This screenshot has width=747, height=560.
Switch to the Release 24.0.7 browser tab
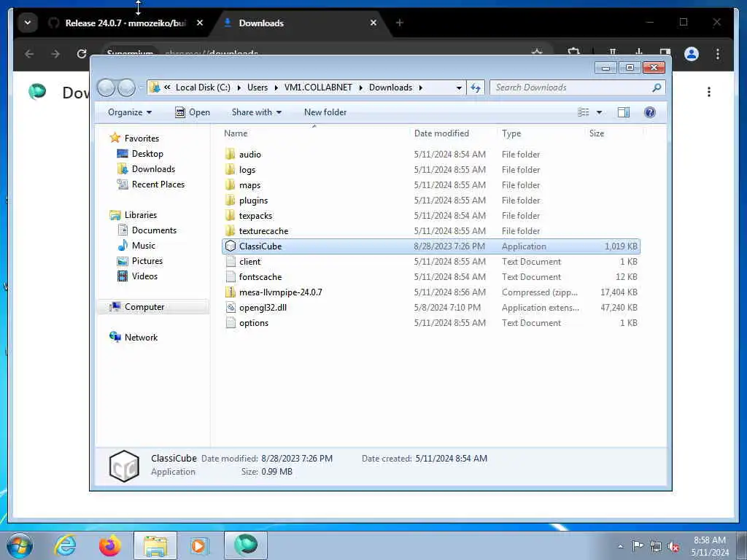pos(125,23)
